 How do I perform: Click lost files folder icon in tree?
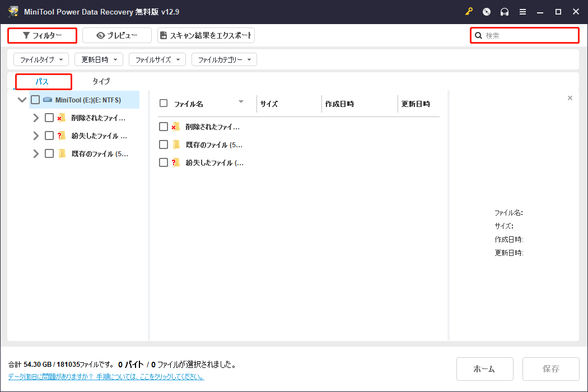click(61, 136)
